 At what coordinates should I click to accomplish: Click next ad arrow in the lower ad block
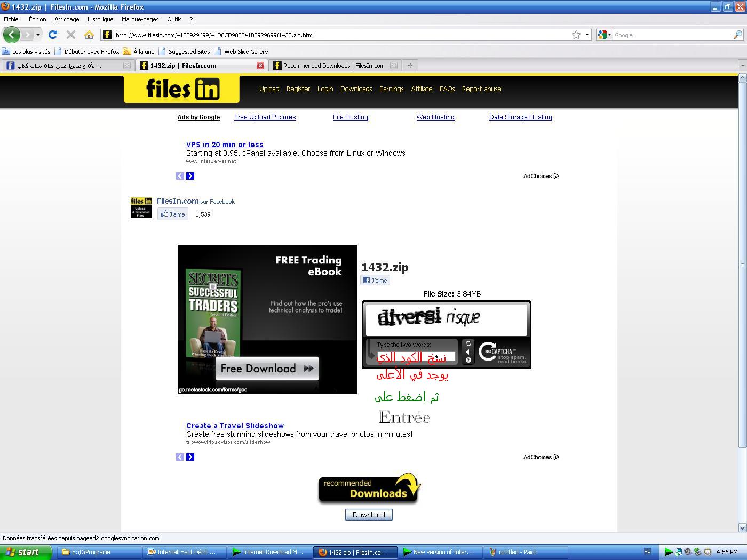[x=190, y=457]
